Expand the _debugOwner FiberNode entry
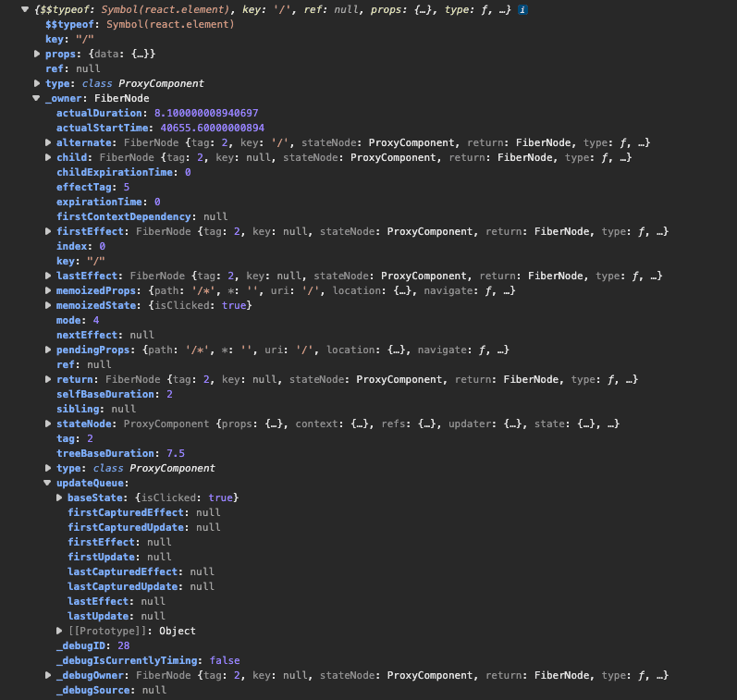Image resolution: width=737 pixels, height=700 pixels. [48, 675]
